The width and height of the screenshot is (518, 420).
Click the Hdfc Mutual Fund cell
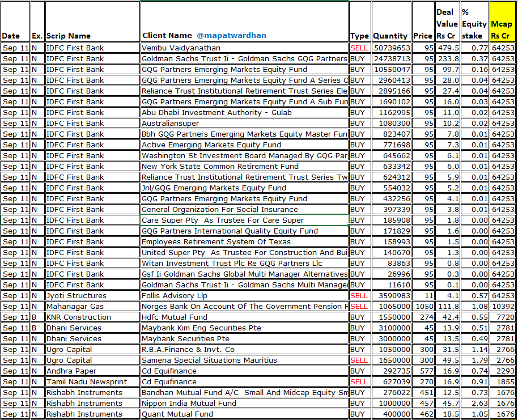[x=244, y=317]
